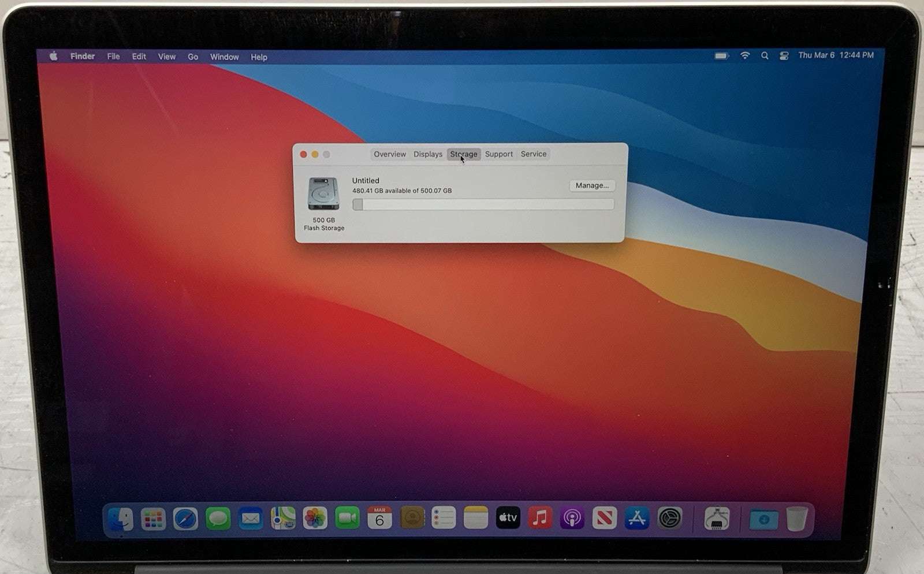This screenshot has height=574, width=924.
Task: Open Launchpad from the Dock
Action: (x=153, y=519)
